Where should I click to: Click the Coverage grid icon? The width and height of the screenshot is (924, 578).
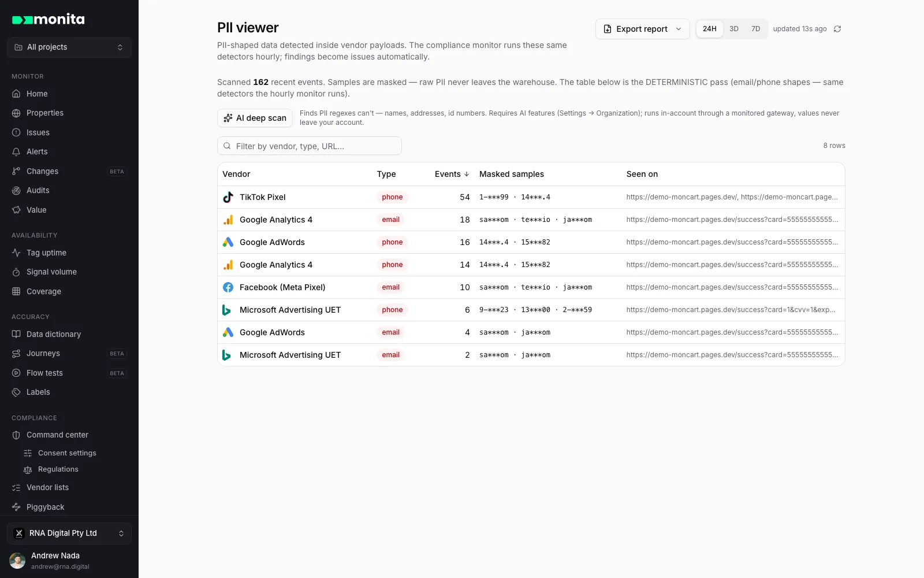pyautogui.click(x=16, y=291)
